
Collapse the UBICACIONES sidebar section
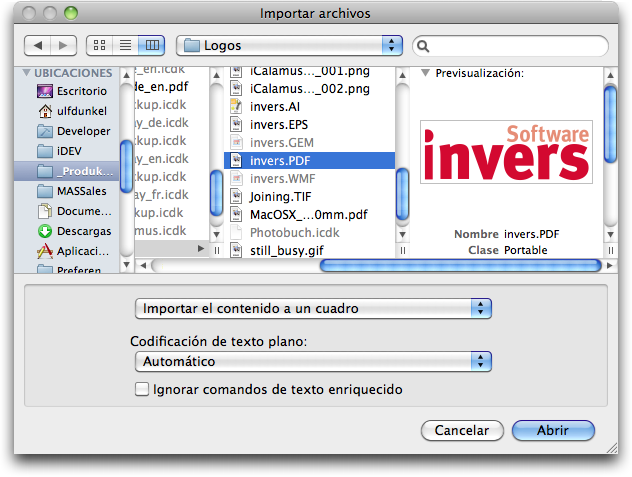27,73
